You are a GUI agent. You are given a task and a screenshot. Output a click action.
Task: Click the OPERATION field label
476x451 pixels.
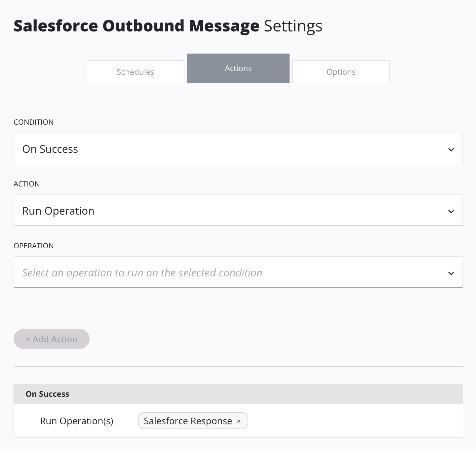coord(33,246)
